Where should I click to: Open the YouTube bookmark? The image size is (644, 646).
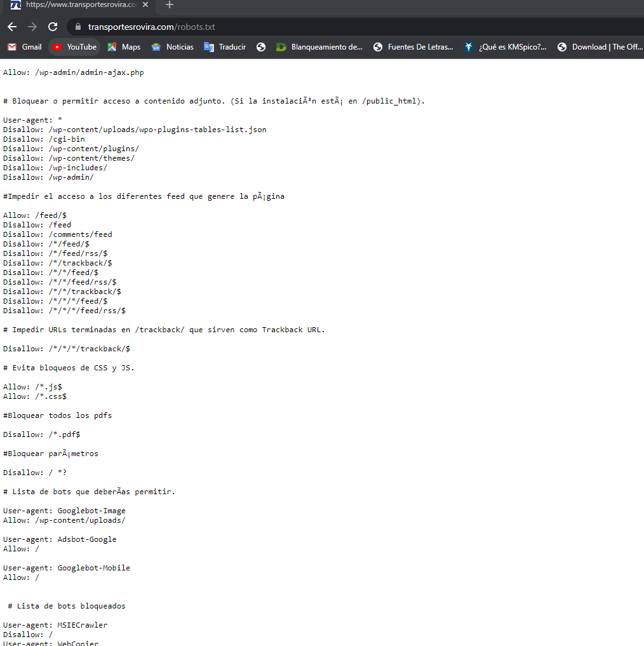[74, 47]
